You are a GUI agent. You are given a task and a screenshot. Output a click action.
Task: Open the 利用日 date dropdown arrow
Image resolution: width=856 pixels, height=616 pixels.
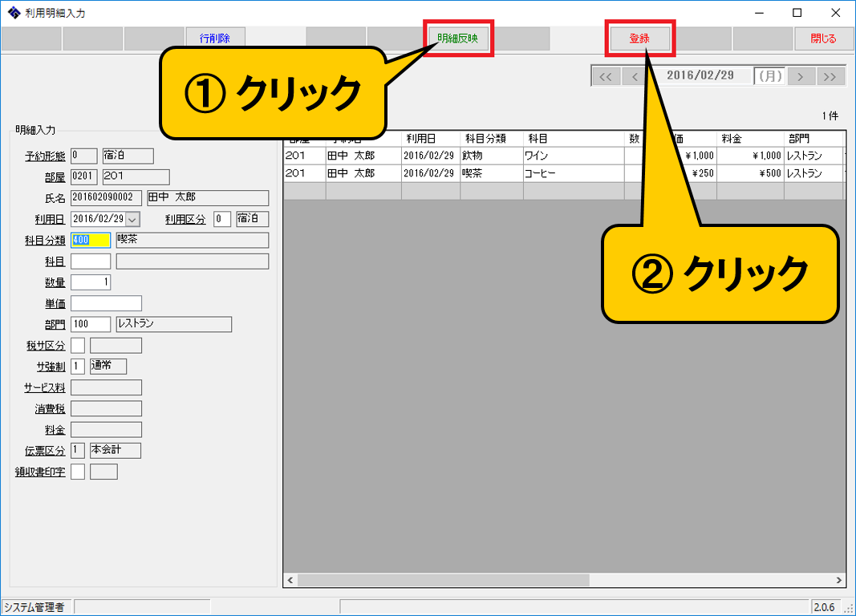coord(132,219)
